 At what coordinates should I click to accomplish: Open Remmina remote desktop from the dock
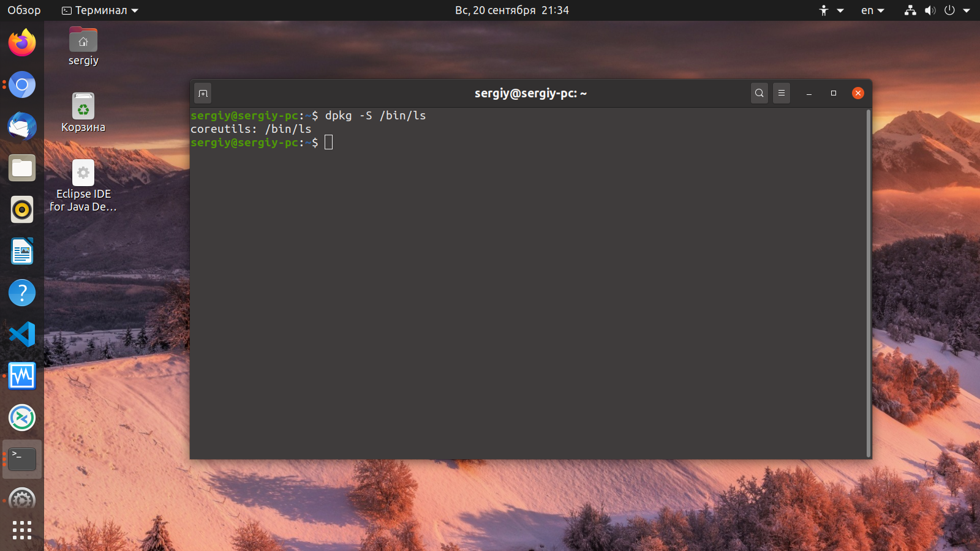22,418
